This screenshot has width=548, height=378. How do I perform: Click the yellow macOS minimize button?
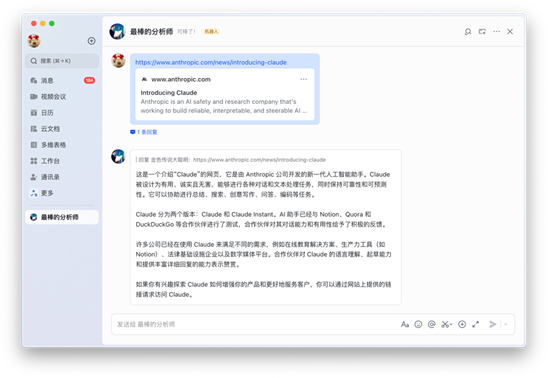pos(43,23)
